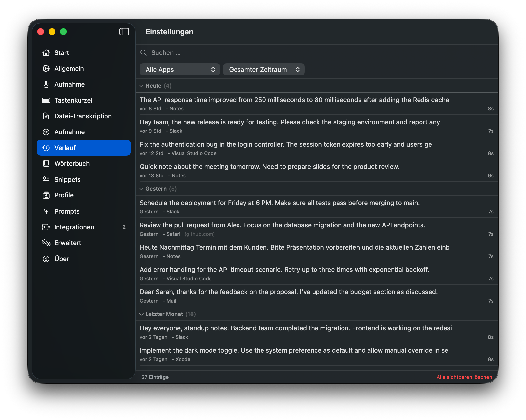526x420 pixels.
Task: Click the keyboard icon for Tastenkürzel
Action: [46, 100]
